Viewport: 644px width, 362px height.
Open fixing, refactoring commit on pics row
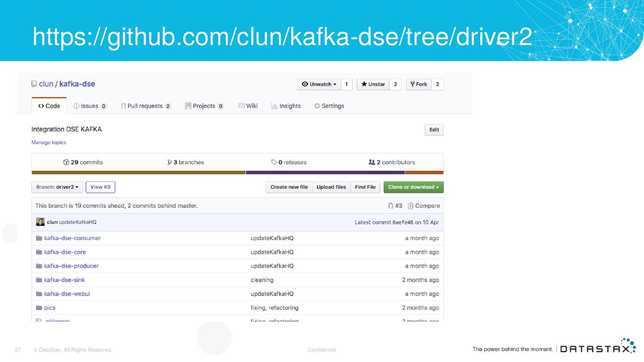tap(275, 307)
